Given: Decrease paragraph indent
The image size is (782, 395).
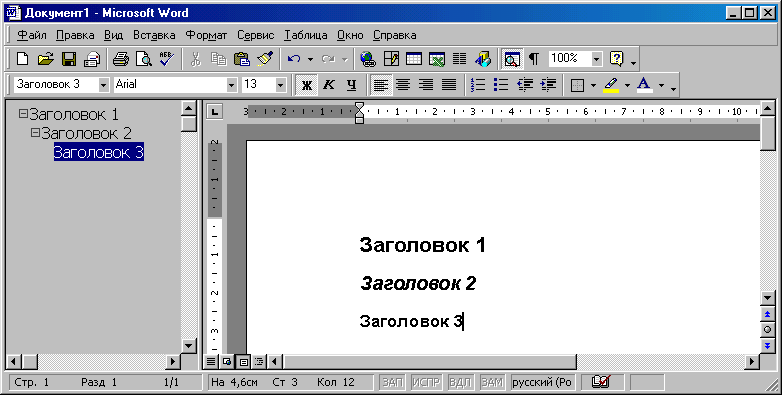Looking at the screenshot, I should tap(525, 85).
